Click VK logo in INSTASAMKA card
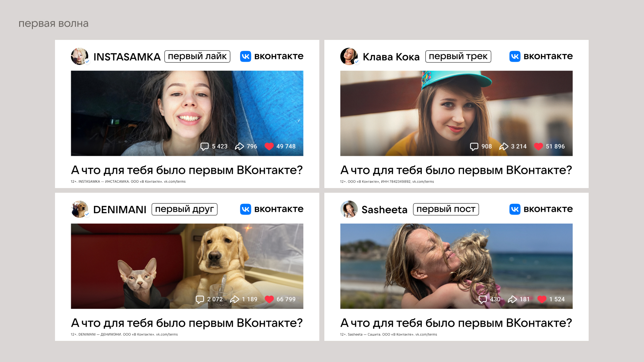The height and width of the screenshot is (362, 644). click(246, 56)
